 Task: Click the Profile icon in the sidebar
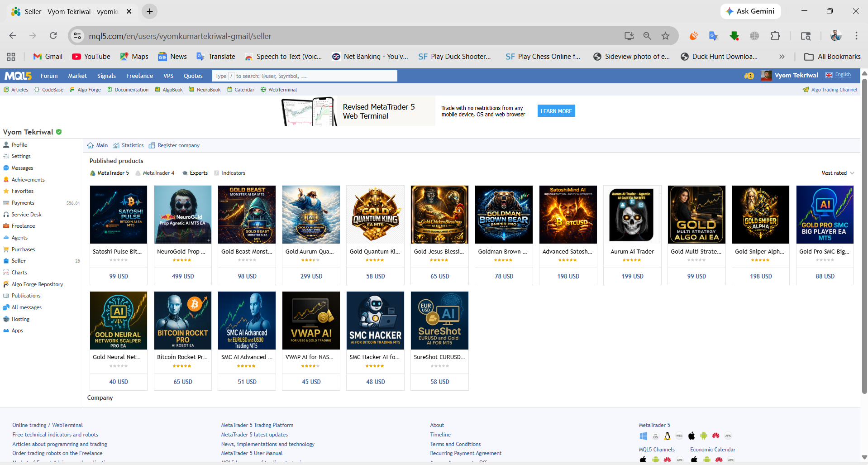coord(6,145)
